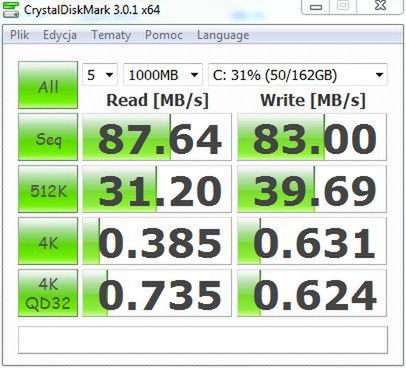Screen dimensions: 406x368
Task: Start the 4K benchmark test
Action: coord(48,241)
